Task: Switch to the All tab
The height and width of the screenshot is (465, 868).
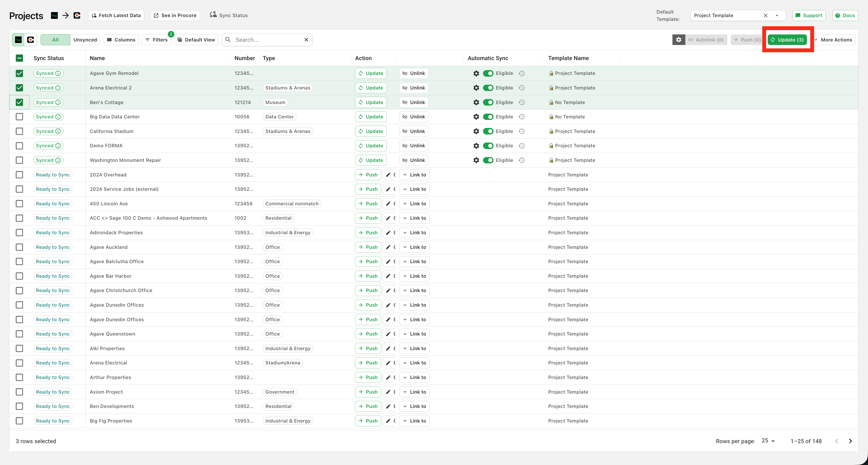Action: tap(55, 40)
